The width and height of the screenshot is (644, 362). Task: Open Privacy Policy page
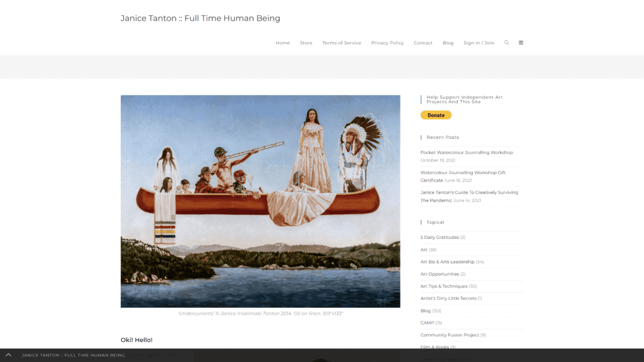click(x=387, y=43)
